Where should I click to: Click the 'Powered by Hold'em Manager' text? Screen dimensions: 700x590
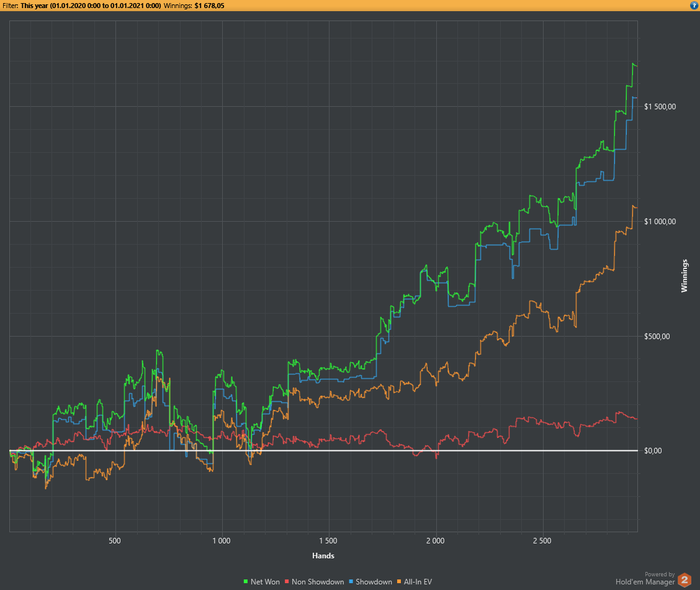click(645, 579)
